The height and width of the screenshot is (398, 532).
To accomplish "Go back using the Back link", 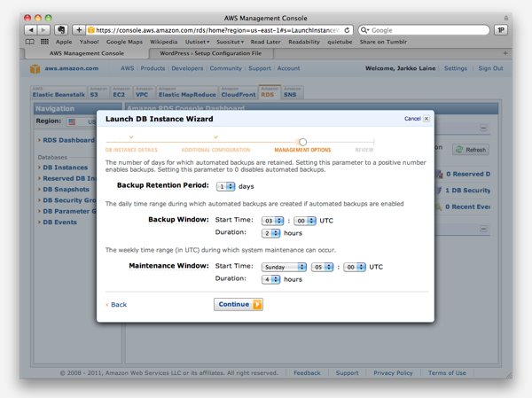I will 118,304.
